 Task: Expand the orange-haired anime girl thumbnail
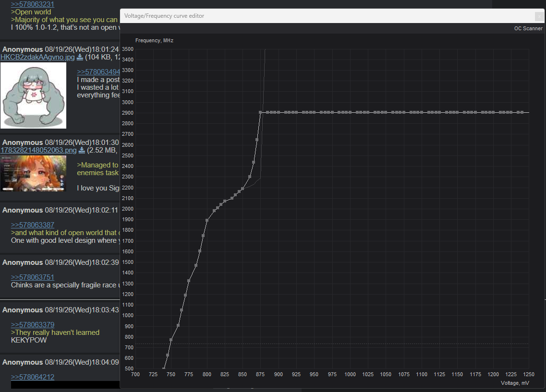[x=33, y=173]
